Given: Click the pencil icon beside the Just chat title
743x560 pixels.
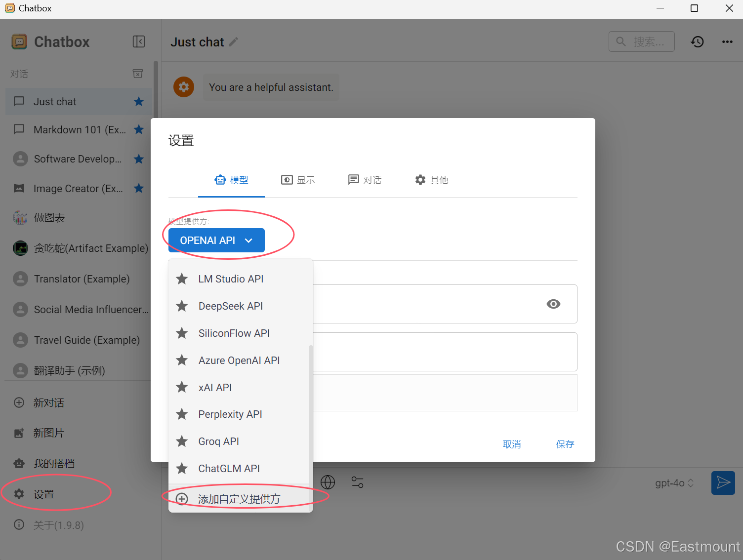Looking at the screenshot, I should click(x=234, y=42).
